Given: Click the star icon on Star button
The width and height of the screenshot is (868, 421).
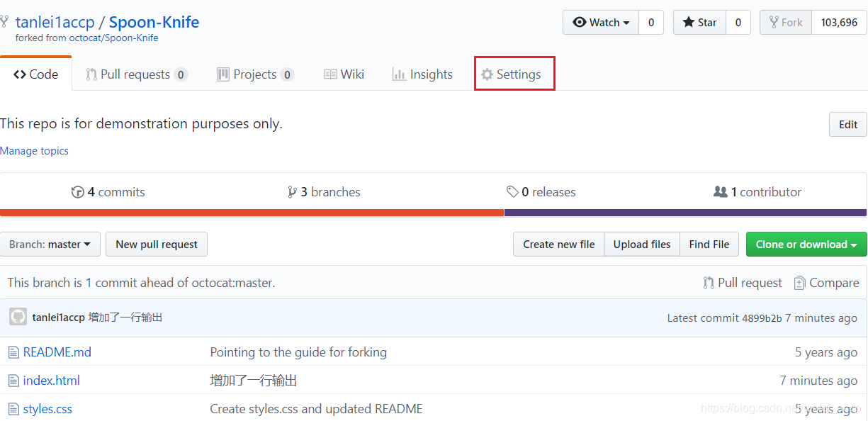Looking at the screenshot, I should tap(689, 23).
